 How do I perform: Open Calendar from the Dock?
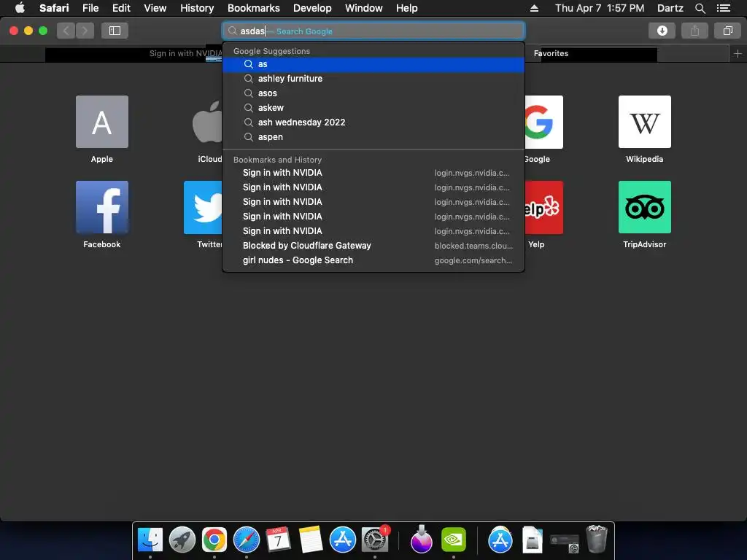coord(278,540)
